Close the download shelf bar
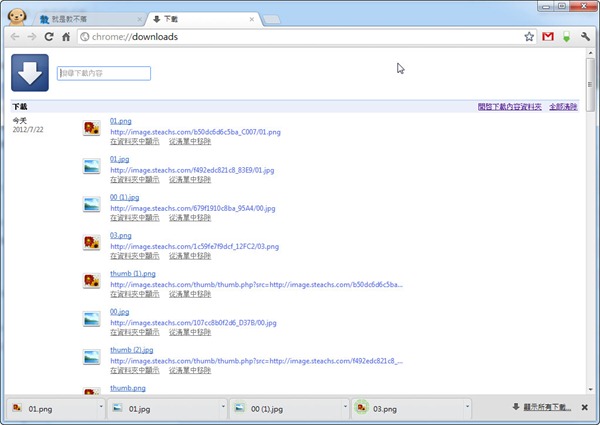Image resolution: width=600 pixels, height=425 pixels. pos(585,407)
